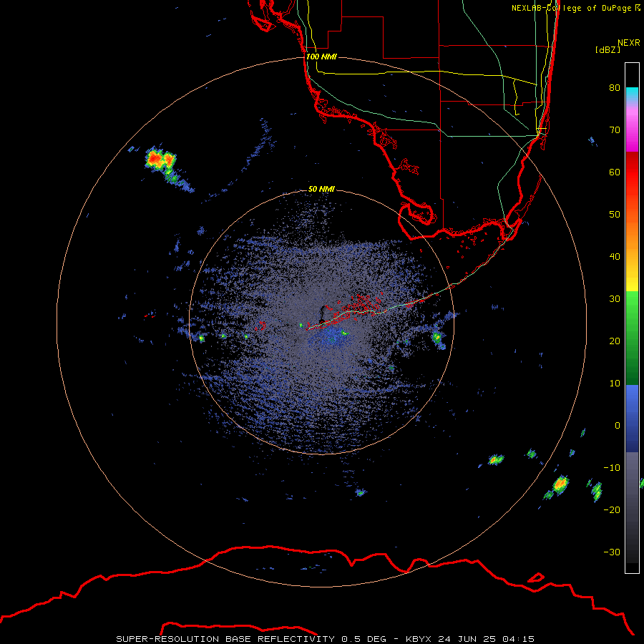
Task: Click the blue band of the color scale
Action: tap(632, 419)
